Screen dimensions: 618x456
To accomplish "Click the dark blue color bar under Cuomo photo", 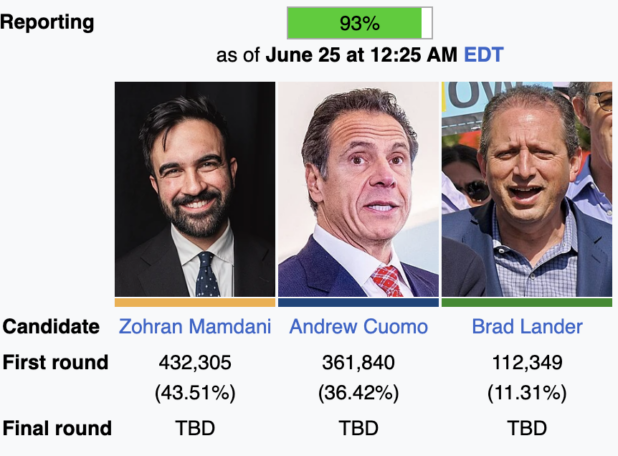I will [x=358, y=302].
